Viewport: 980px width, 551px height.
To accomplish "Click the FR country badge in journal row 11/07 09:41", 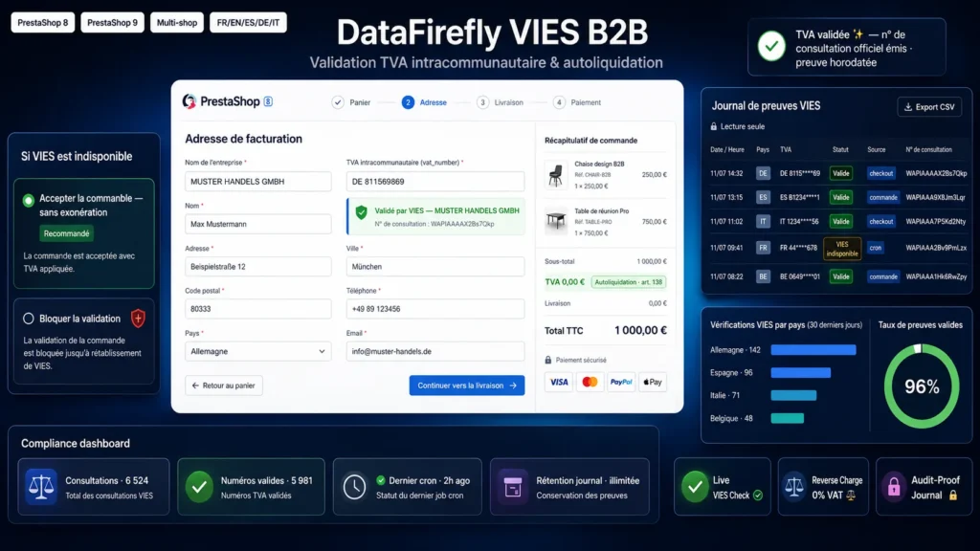I will (x=763, y=248).
